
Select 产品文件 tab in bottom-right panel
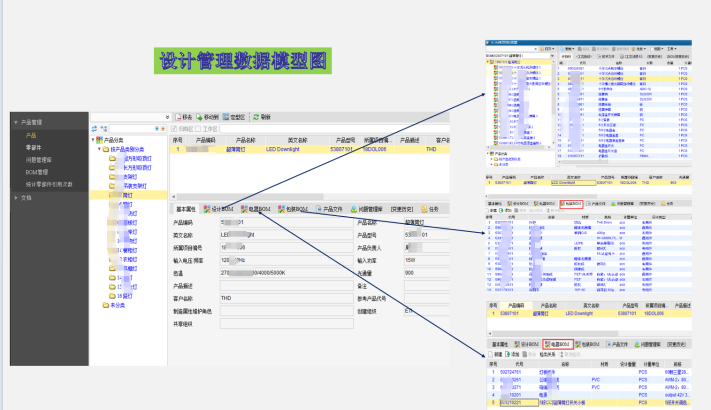click(x=617, y=344)
